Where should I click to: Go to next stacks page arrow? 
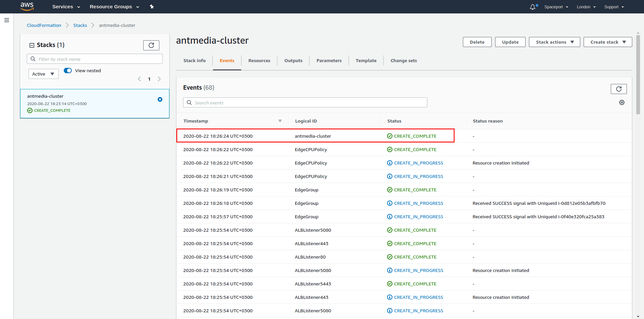[159, 79]
